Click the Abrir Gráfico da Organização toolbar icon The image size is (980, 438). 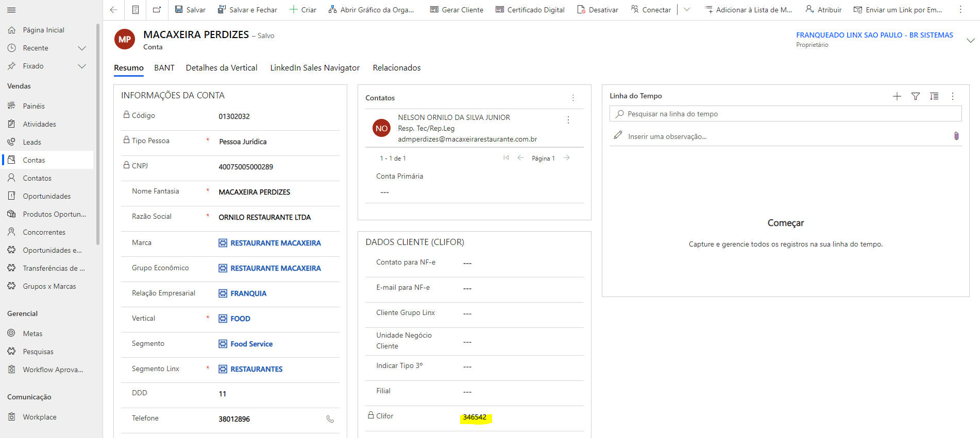333,10
